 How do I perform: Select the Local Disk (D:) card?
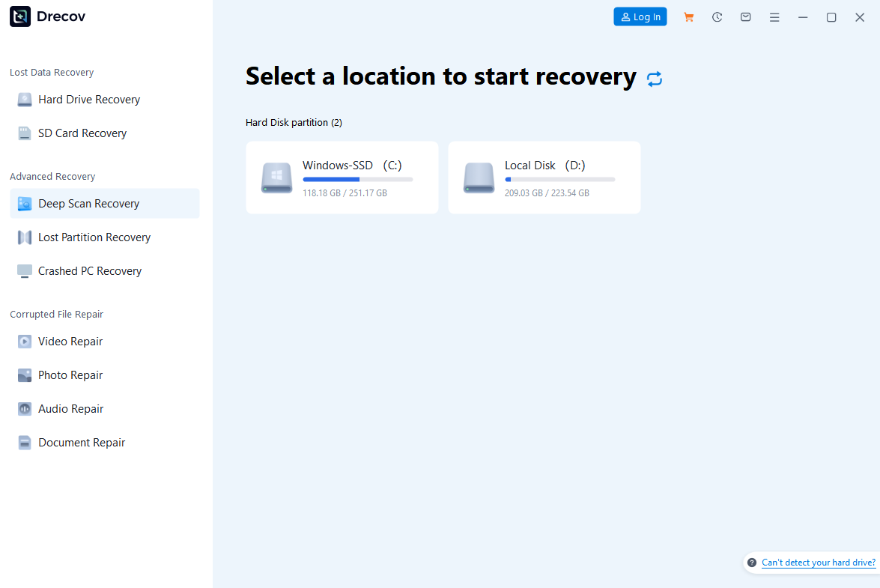pos(544,178)
